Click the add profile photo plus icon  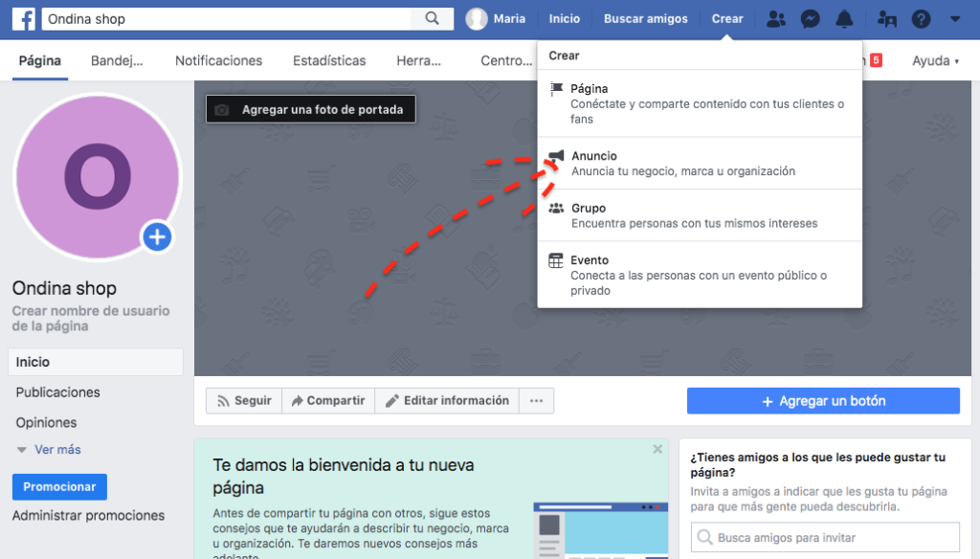tap(157, 237)
